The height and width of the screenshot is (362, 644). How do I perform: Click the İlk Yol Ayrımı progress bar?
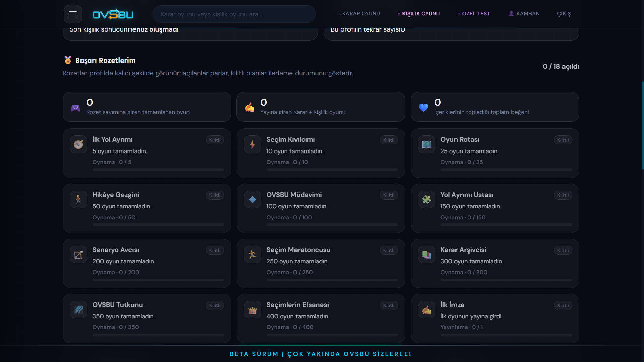(x=158, y=170)
